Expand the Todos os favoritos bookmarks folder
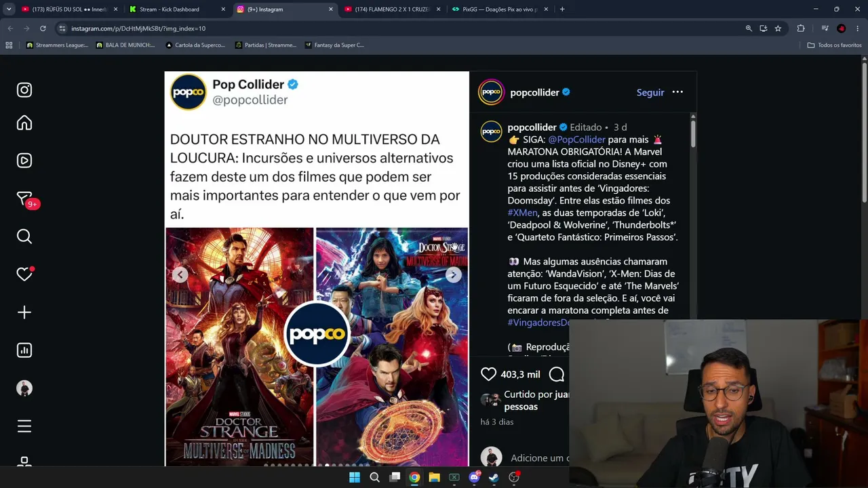This screenshot has width=868, height=488. 834,45
